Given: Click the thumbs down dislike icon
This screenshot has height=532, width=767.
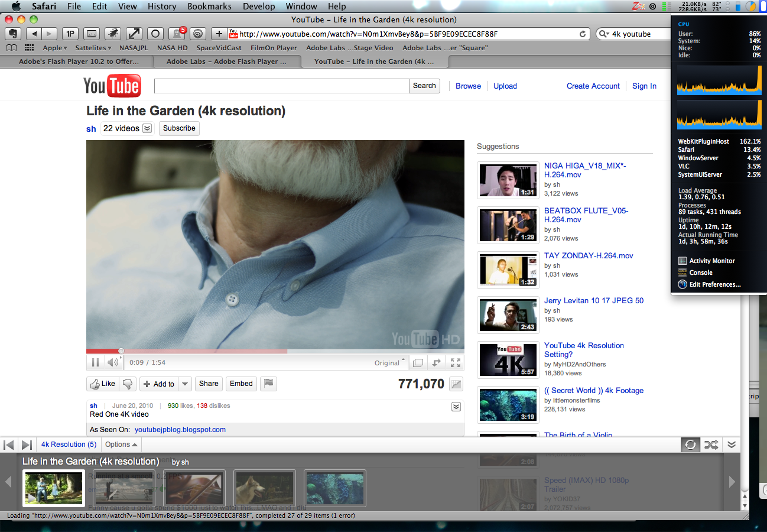Looking at the screenshot, I should (127, 384).
